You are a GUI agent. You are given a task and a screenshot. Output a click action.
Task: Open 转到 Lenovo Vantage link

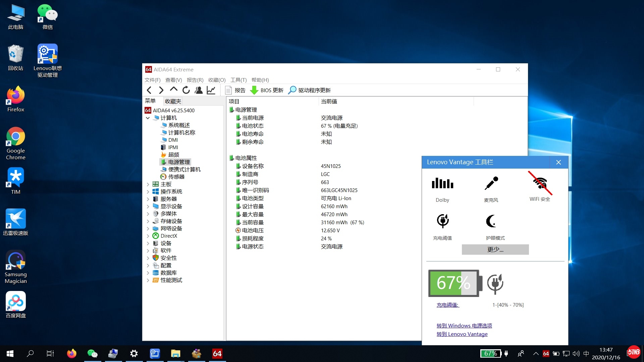(x=462, y=334)
